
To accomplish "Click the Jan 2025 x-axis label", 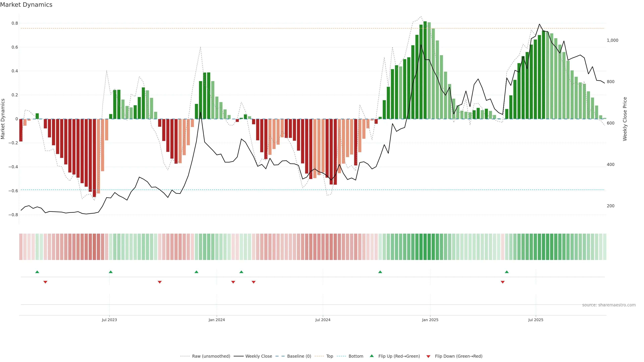I will [430, 320].
